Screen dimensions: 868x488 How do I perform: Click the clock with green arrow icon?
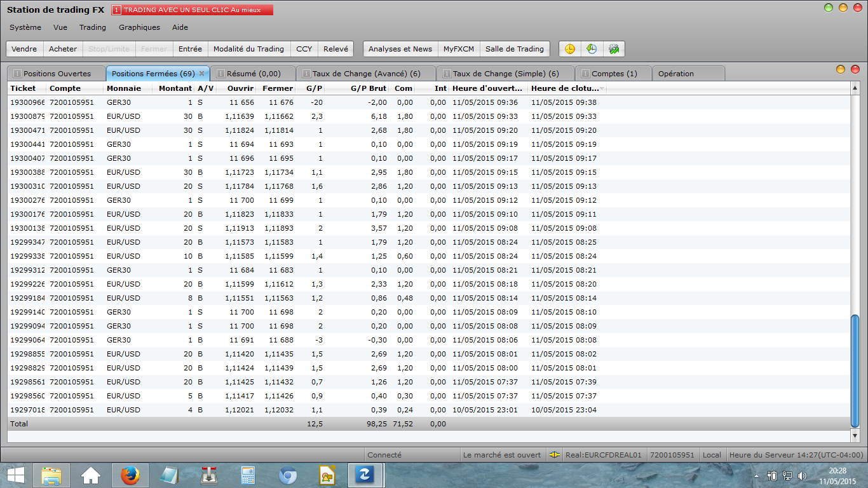click(592, 49)
